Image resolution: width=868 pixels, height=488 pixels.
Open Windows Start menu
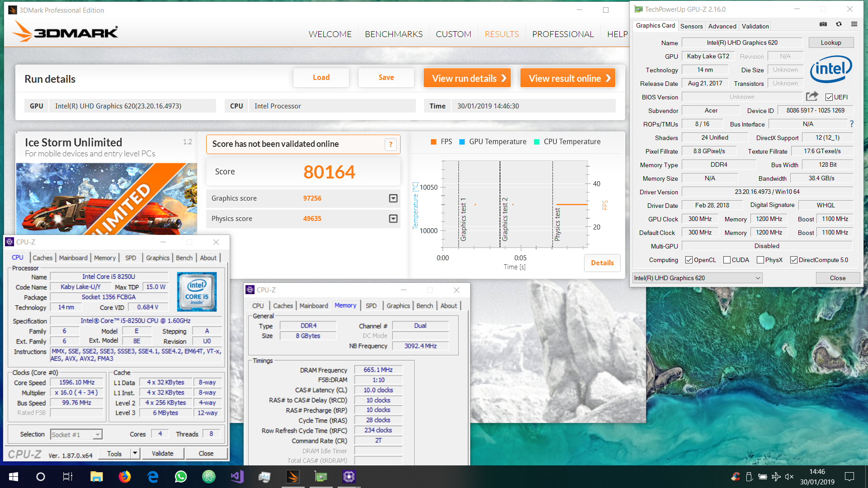[13, 477]
